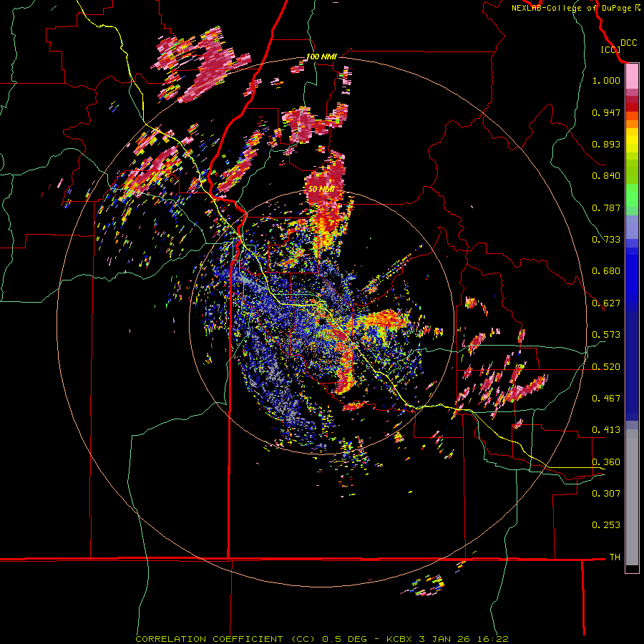This screenshot has width=644, height=644.
Task: Pick the gray segment near 0.307
Action: pos(632,497)
